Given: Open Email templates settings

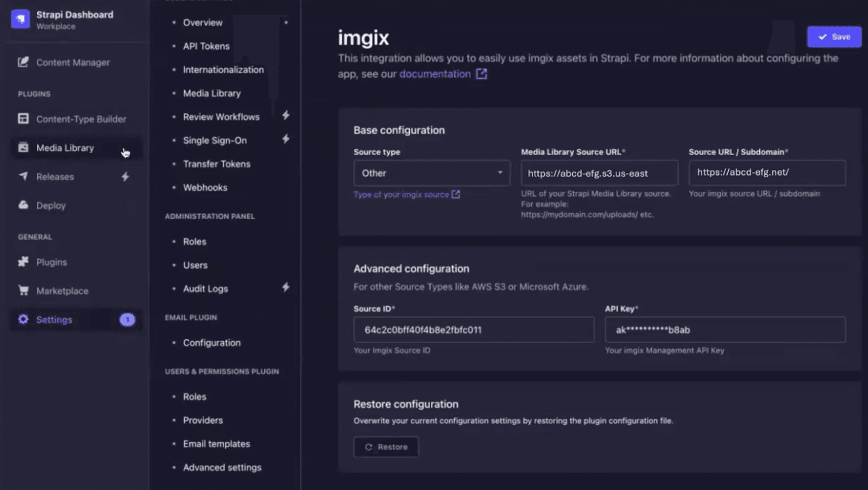Looking at the screenshot, I should pyautogui.click(x=217, y=443).
